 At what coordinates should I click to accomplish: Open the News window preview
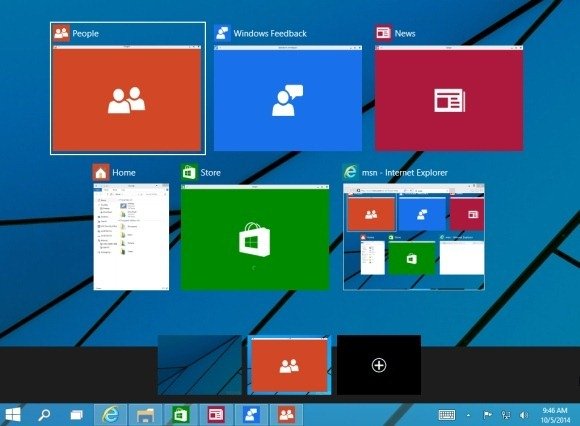click(x=449, y=98)
